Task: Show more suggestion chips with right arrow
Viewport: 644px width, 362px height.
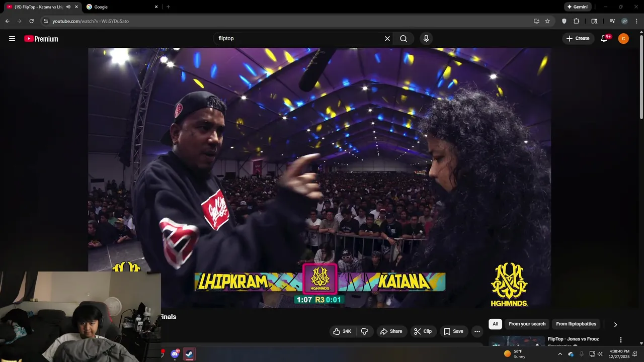Action: click(615, 325)
